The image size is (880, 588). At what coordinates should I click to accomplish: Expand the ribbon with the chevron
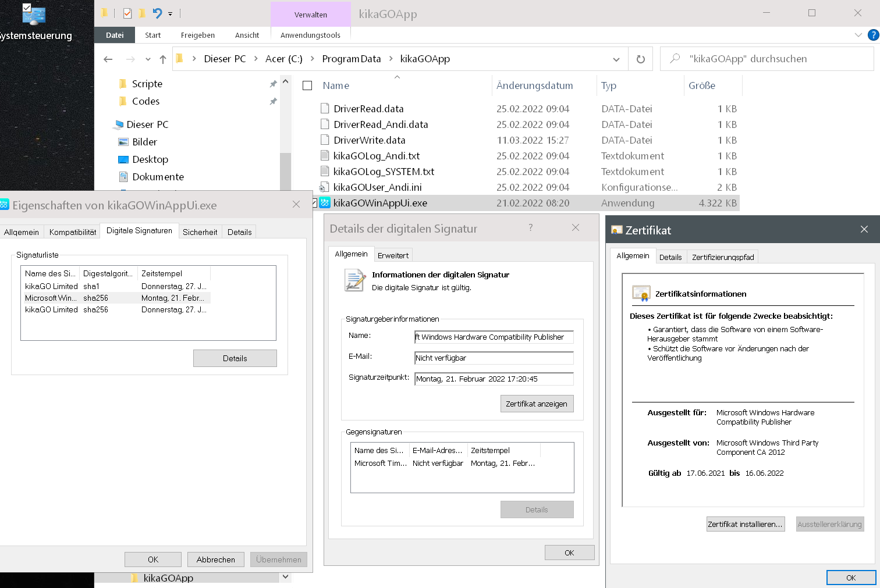click(x=858, y=35)
